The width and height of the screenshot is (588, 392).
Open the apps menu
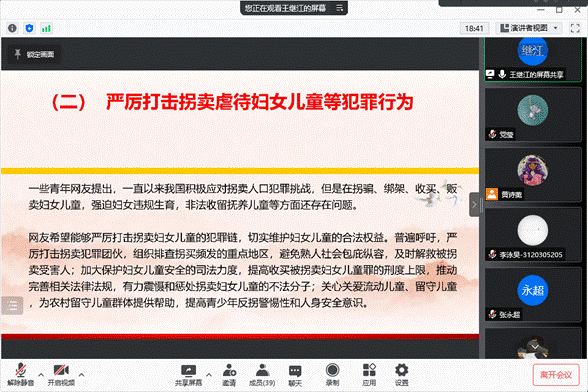click(369, 375)
